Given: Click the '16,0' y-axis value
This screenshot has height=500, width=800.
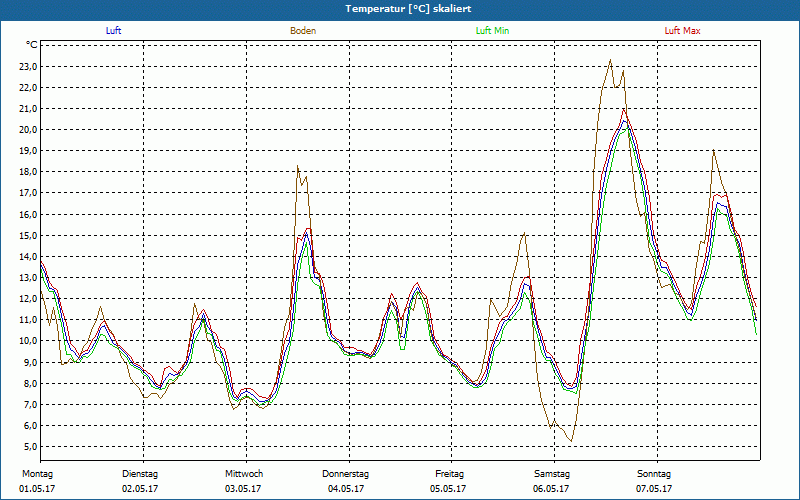Looking at the screenshot, I should coord(28,214).
